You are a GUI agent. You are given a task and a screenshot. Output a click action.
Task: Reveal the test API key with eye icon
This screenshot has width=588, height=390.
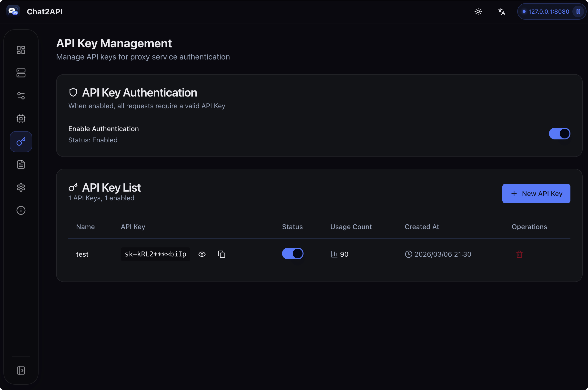click(202, 254)
